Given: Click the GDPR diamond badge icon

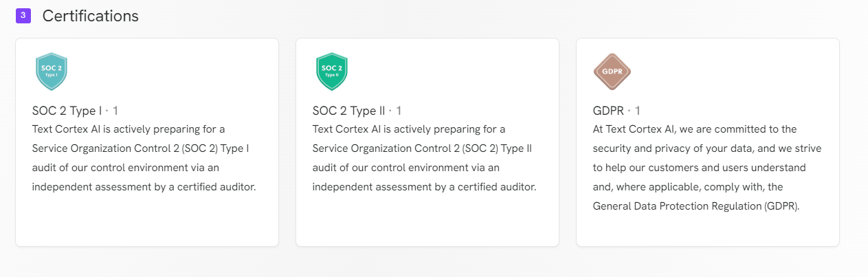Looking at the screenshot, I should coord(612,71).
